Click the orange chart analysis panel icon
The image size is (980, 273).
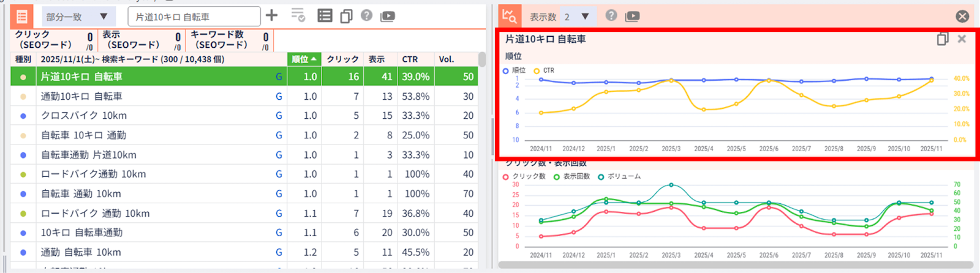(x=510, y=17)
